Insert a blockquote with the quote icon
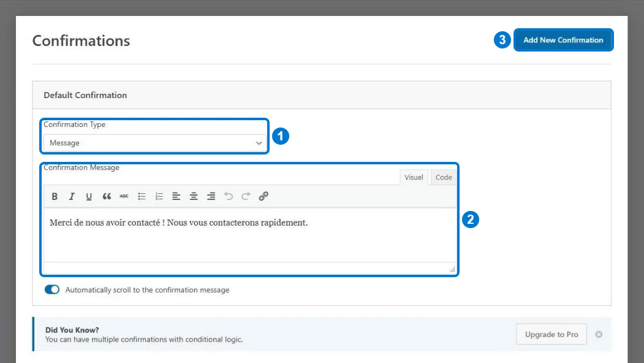 [x=107, y=196]
